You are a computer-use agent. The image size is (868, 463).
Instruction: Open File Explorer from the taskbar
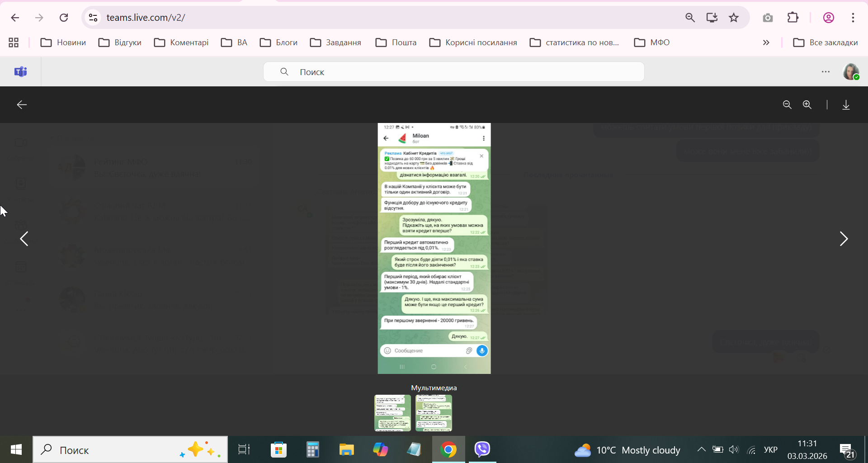346,449
